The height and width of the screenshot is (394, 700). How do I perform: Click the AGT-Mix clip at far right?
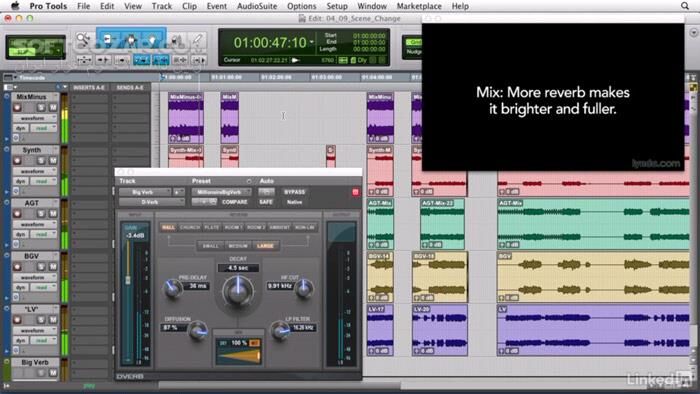pos(594,224)
